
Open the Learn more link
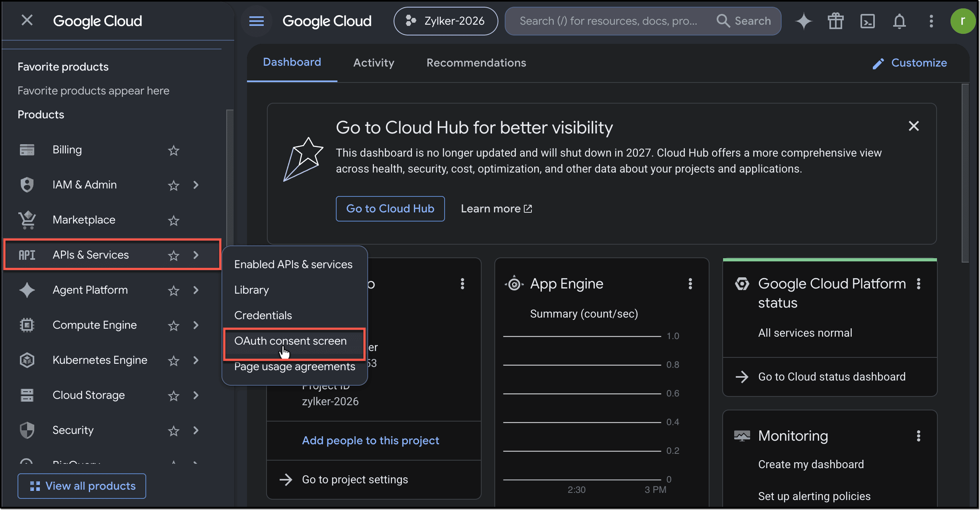[x=496, y=209]
